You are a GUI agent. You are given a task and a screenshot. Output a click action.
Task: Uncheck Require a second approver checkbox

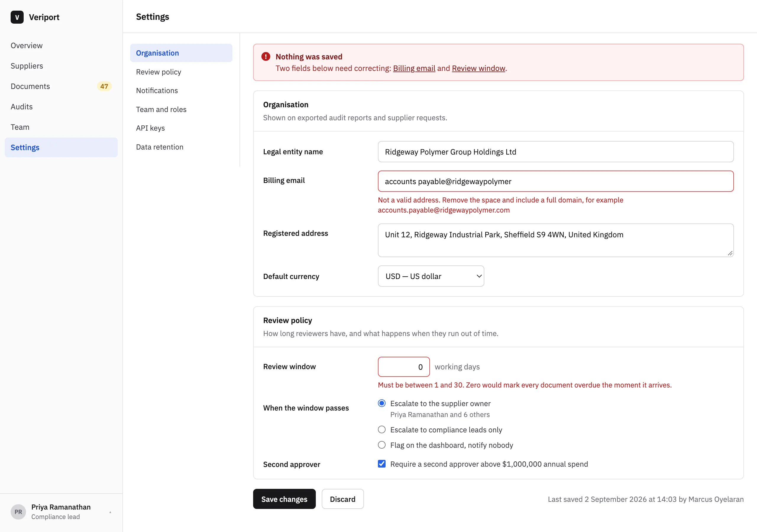click(x=382, y=464)
